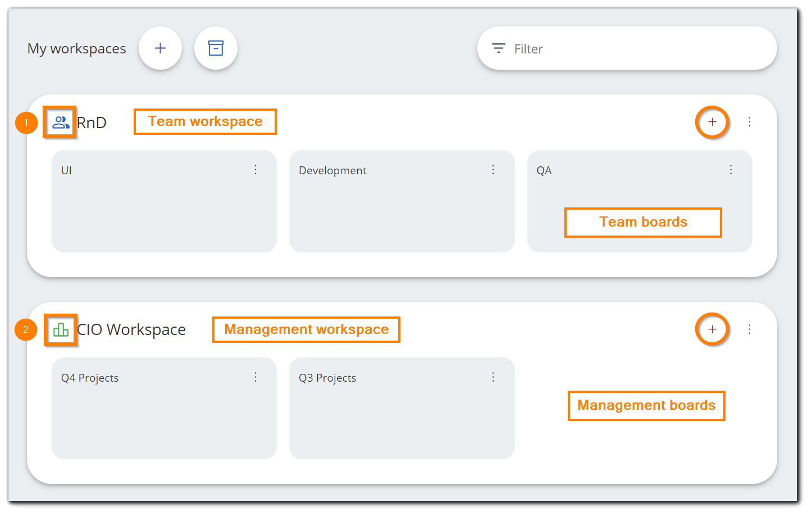Open the Development board card
This screenshot has width=812, height=516.
[402, 201]
